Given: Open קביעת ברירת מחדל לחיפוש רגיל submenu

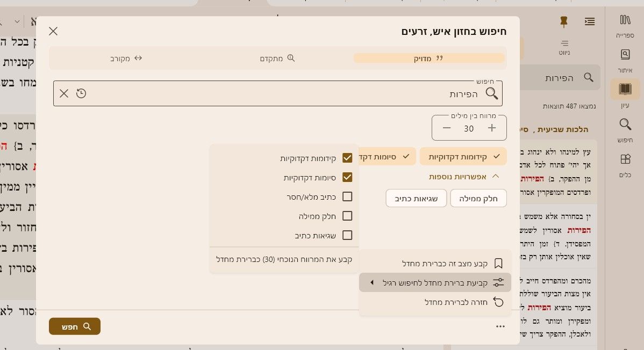Looking at the screenshot, I should point(435,283).
